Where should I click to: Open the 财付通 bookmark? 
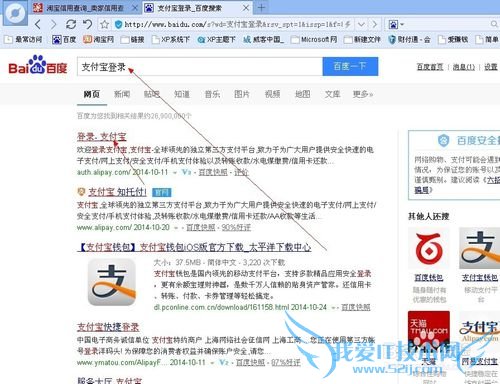pos(409,40)
